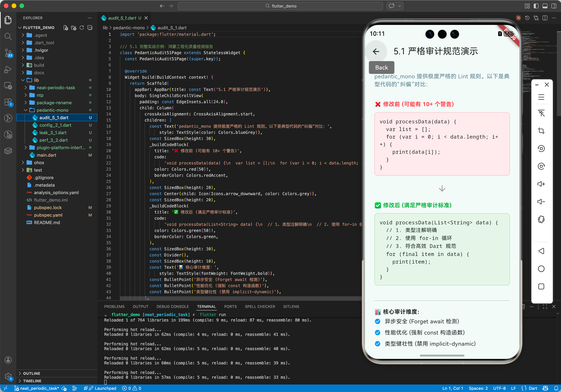Open the Extensions view
The height and width of the screenshot is (392, 561).
click(8, 102)
